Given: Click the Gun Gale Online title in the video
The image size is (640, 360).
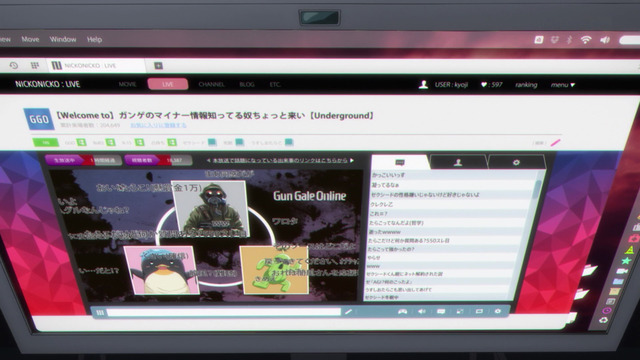Looking at the screenshot, I should pyautogui.click(x=309, y=196).
